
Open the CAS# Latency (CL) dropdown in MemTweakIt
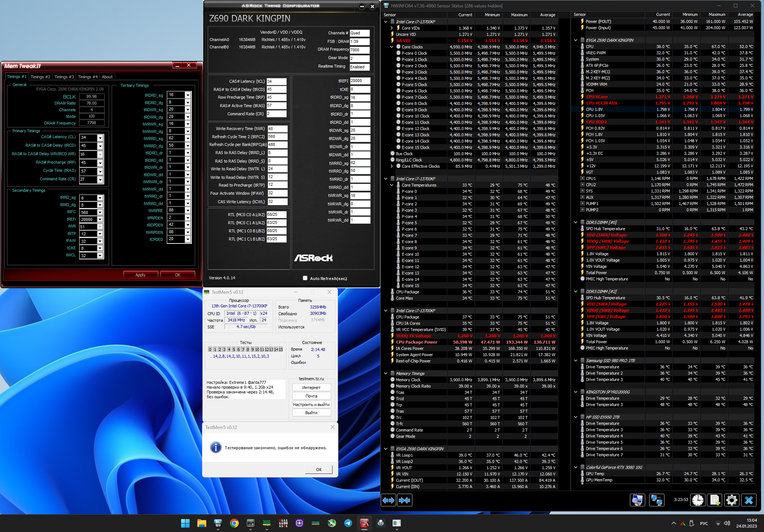100,137
